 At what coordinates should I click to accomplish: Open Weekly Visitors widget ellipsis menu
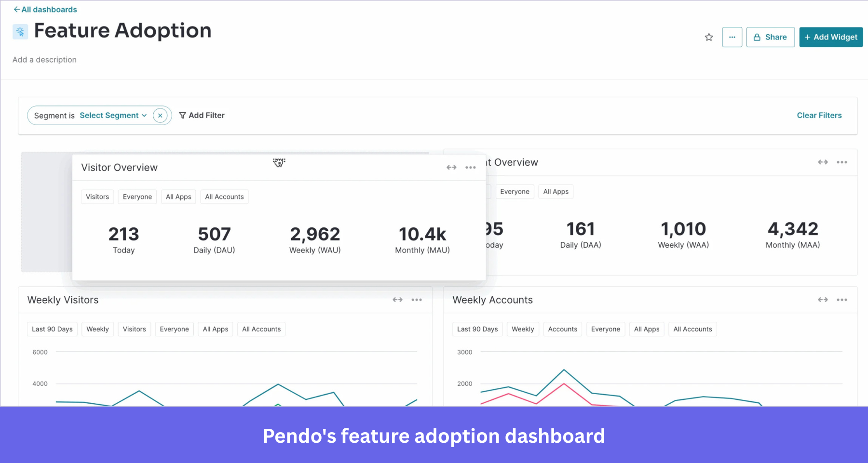[416, 300]
